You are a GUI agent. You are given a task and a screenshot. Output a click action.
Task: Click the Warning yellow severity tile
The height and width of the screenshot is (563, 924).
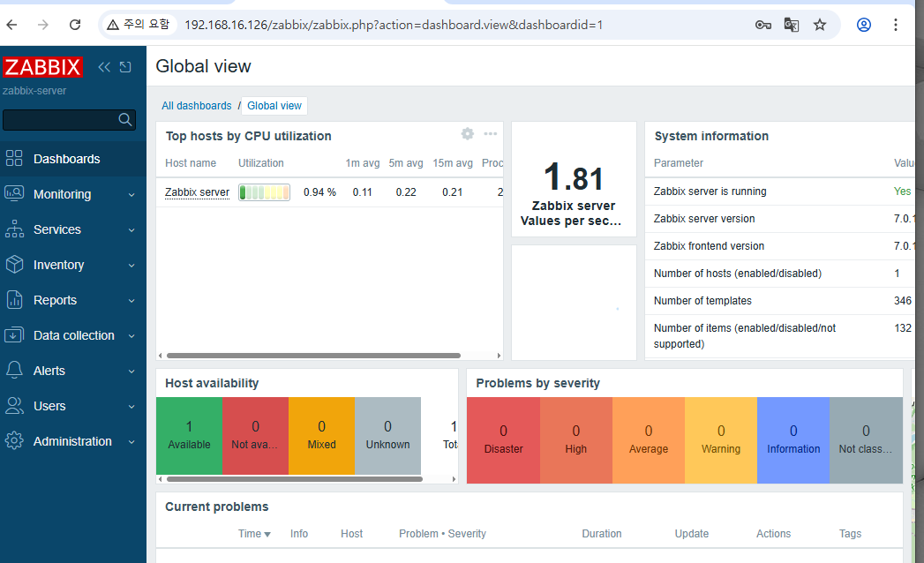721,440
